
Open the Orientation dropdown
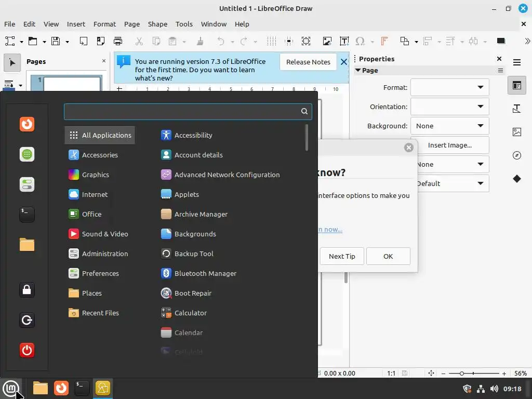point(449,107)
